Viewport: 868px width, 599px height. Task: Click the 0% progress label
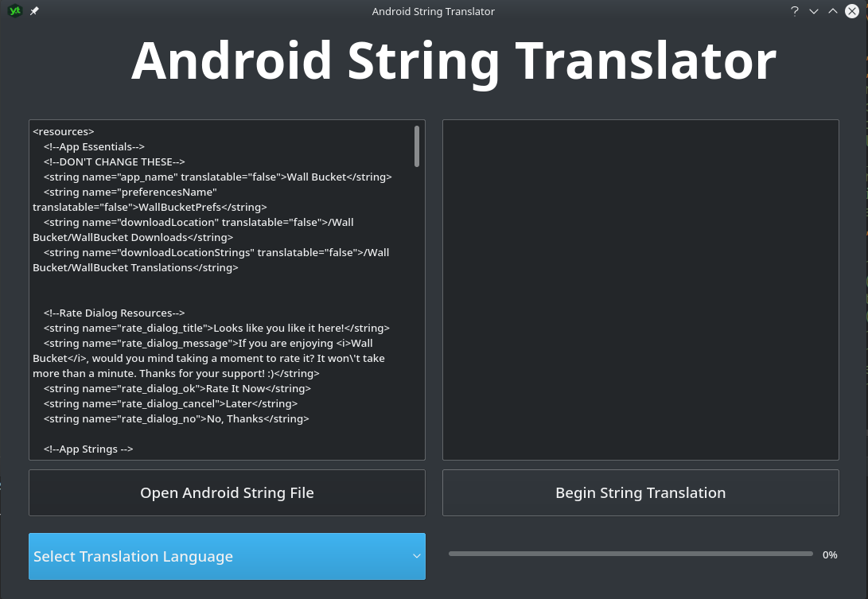(x=830, y=554)
